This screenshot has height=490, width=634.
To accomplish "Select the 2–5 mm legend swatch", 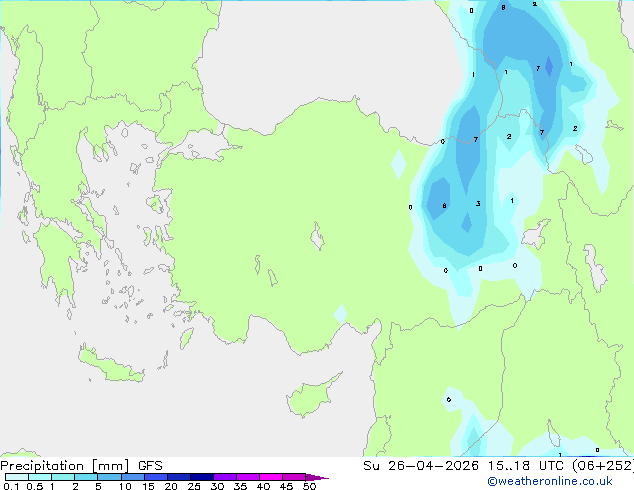I will (x=86, y=477).
